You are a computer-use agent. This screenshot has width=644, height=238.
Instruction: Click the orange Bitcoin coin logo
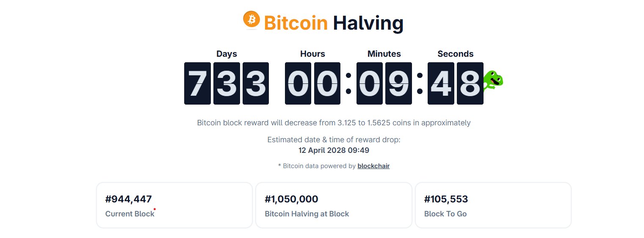(252, 19)
